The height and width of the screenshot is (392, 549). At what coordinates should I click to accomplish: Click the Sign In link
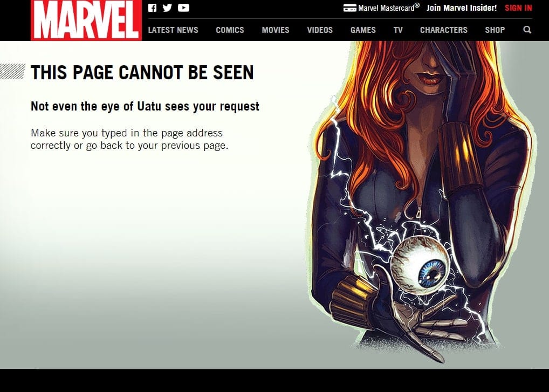tap(518, 8)
